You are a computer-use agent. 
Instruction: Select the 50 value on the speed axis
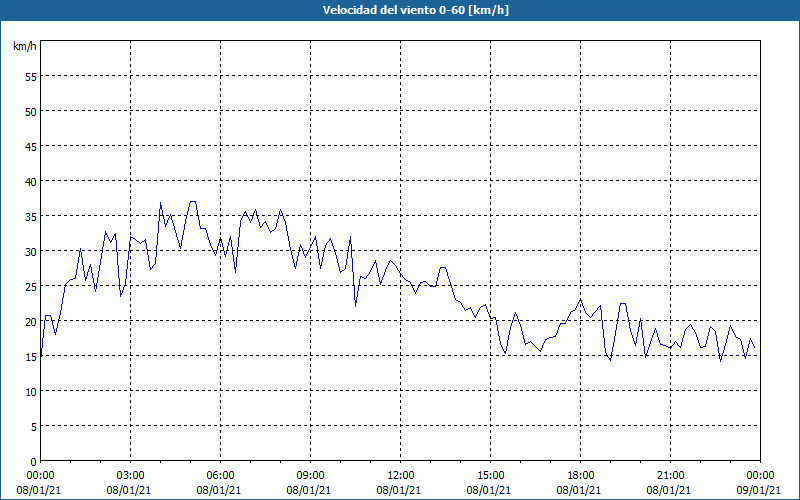(x=31, y=111)
